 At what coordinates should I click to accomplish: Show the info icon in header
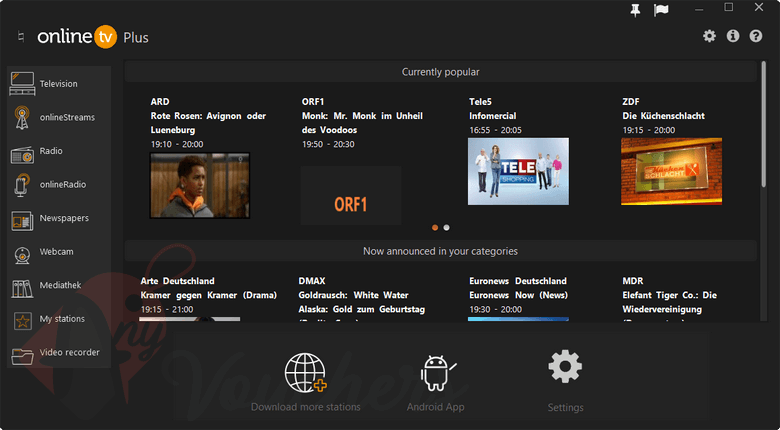[733, 36]
